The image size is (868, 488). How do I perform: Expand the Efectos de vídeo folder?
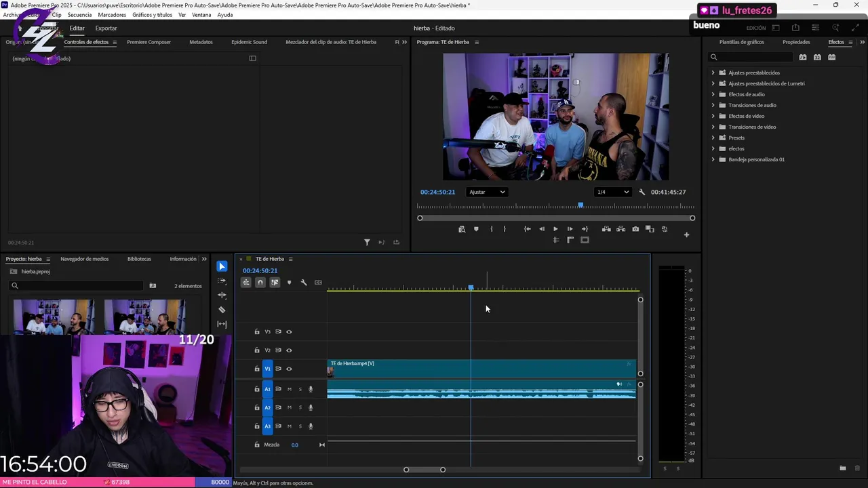coord(713,116)
